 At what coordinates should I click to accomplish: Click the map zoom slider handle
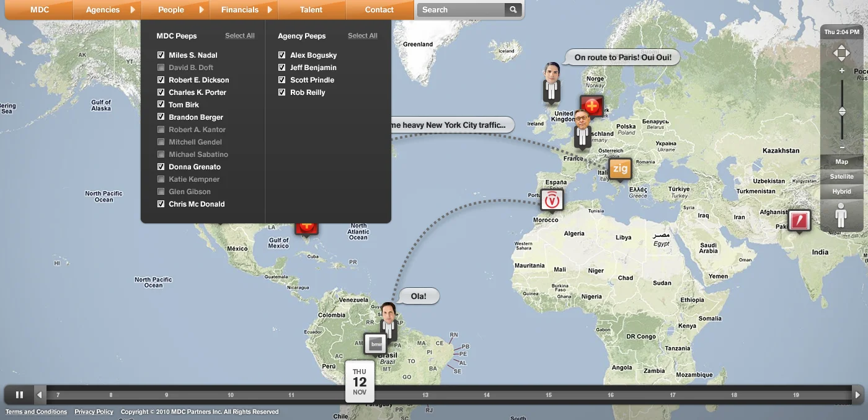pos(841,112)
